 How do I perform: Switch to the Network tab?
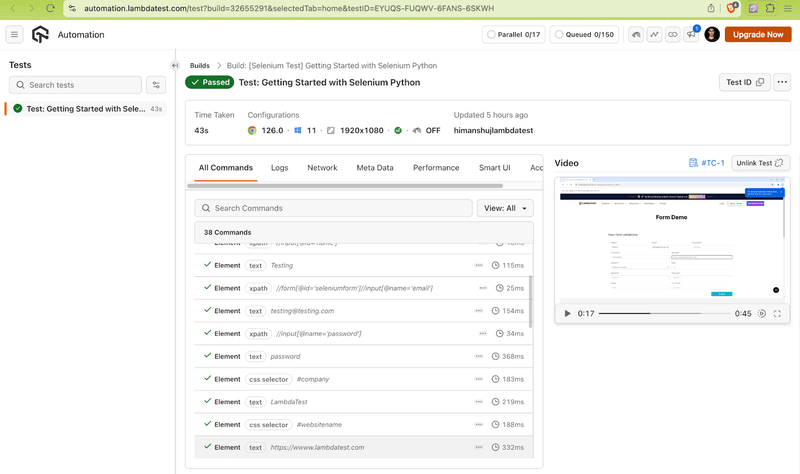coord(322,168)
